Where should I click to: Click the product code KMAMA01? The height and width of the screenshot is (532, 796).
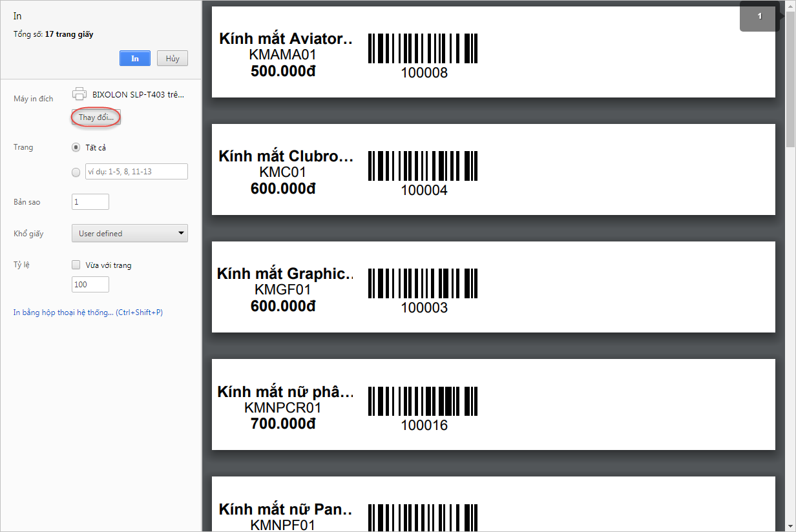(x=282, y=55)
